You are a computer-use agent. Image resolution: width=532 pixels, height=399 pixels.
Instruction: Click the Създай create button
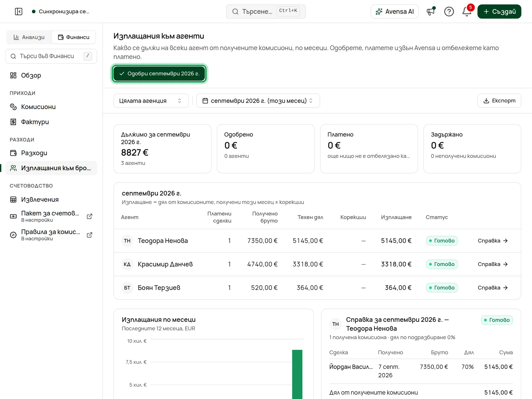tap(499, 12)
